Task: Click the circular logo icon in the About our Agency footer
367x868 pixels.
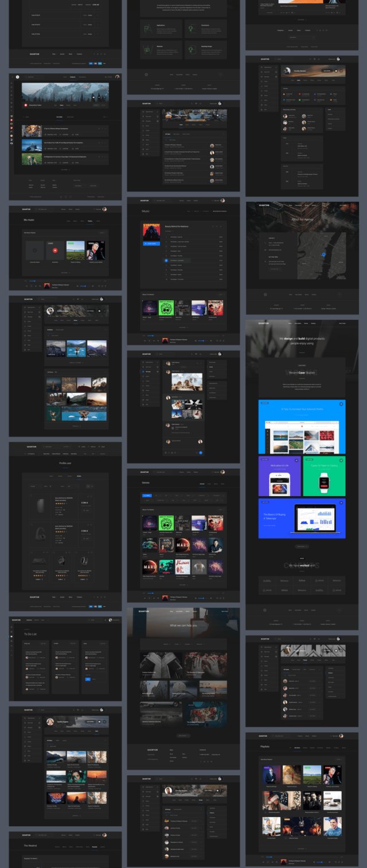Action: [265, 294]
